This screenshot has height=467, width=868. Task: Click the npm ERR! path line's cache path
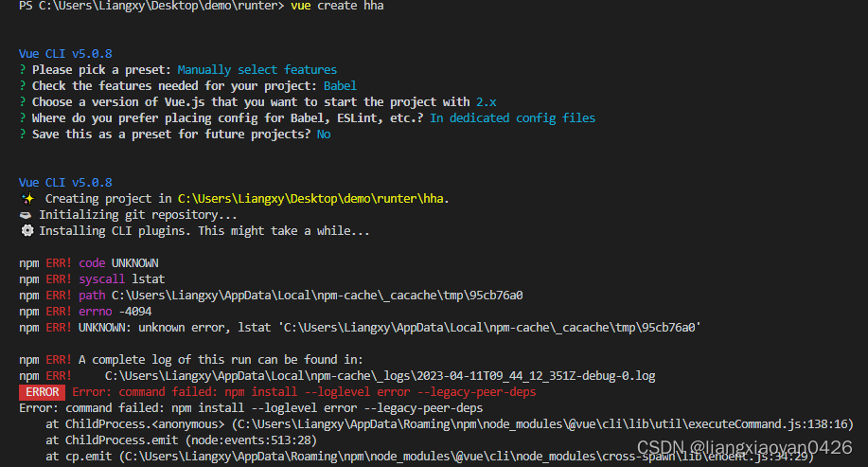pos(317,296)
